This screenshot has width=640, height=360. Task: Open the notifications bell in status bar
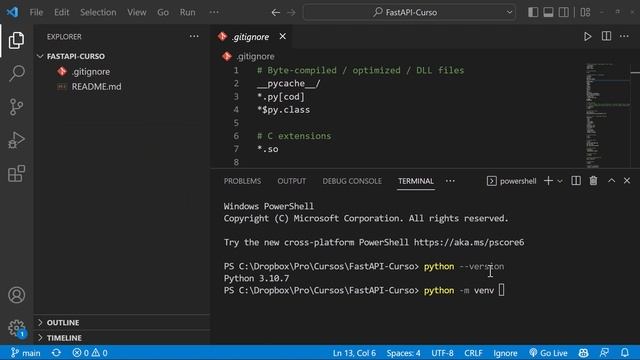[624, 353]
